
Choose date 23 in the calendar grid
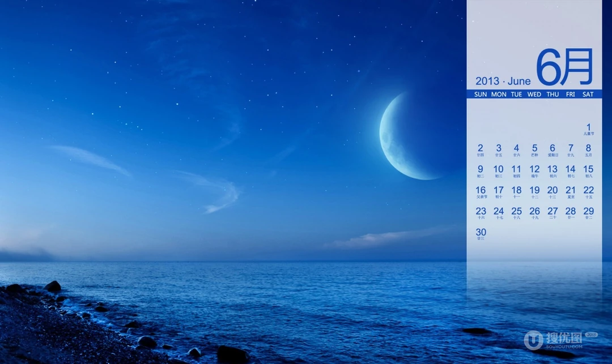(x=481, y=211)
